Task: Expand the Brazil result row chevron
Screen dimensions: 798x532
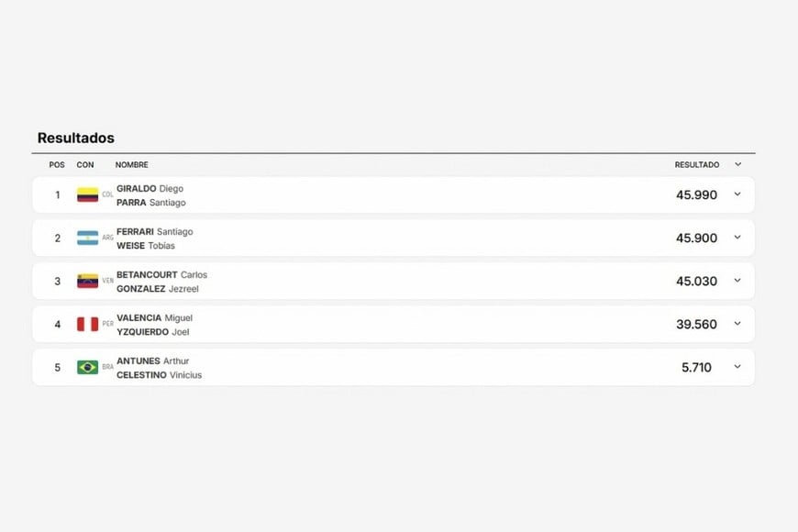Action: pyautogui.click(x=737, y=367)
